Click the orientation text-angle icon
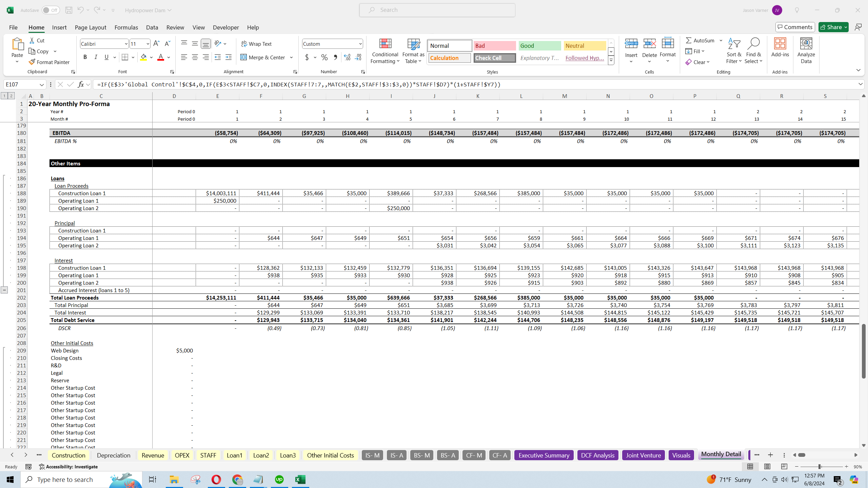The height and width of the screenshot is (488, 868). click(218, 43)
